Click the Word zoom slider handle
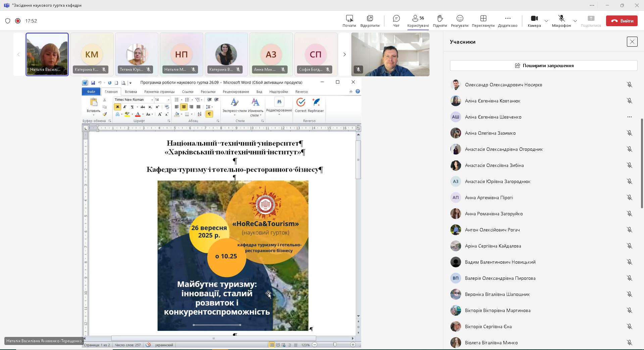644x350 pixels. coord(334,345)
